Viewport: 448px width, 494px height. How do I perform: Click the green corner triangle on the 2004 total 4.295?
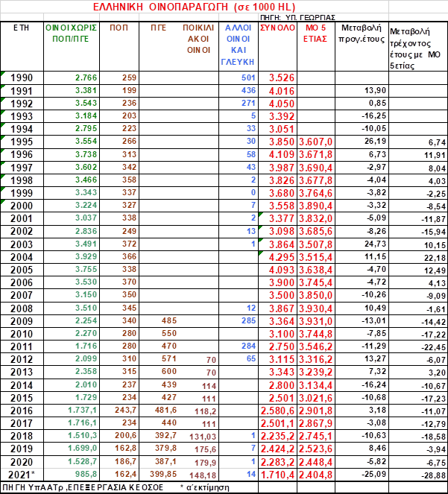click(261, 253)
